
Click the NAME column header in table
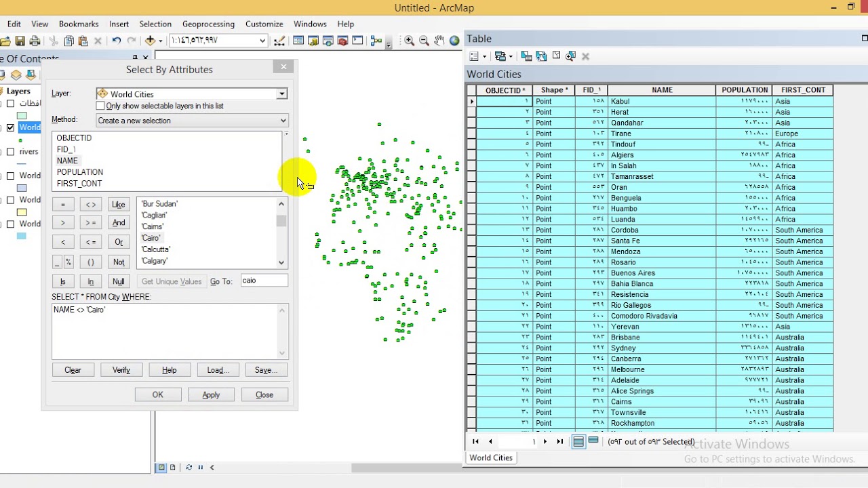click(x=662, y=90)
